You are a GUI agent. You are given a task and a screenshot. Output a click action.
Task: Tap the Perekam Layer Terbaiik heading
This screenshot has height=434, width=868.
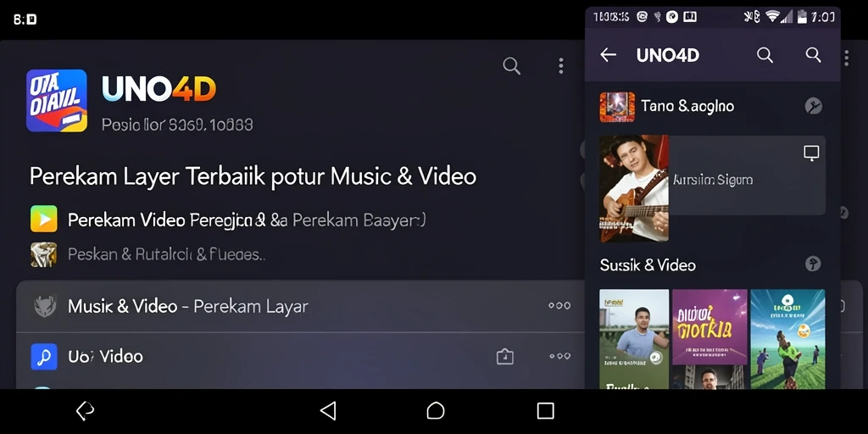253,176
